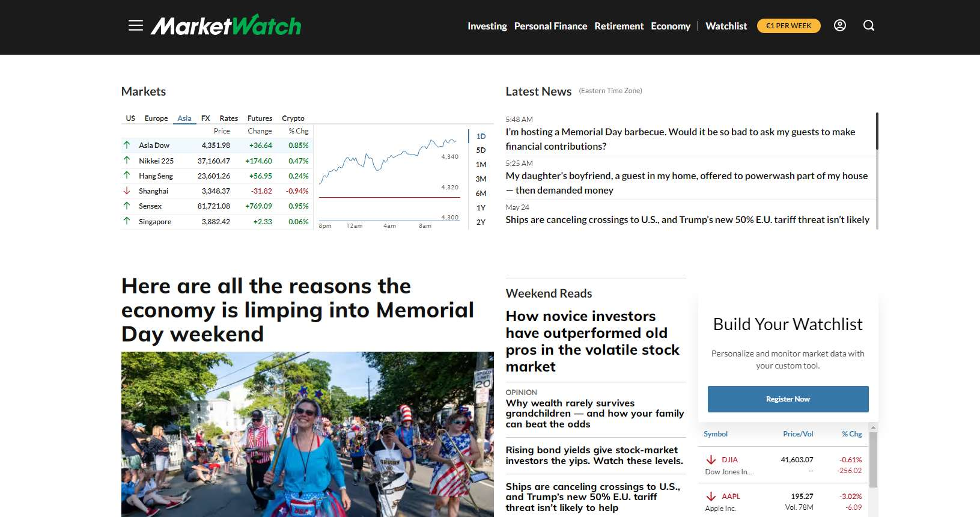Open Memorial Day barbecue news story

(680, 139)
